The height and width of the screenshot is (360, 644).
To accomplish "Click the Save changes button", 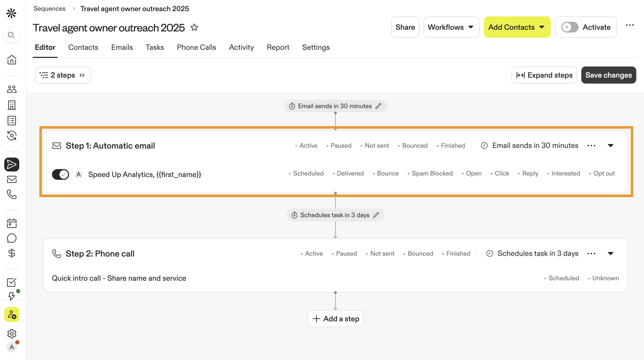I will [x=608, y=75].
